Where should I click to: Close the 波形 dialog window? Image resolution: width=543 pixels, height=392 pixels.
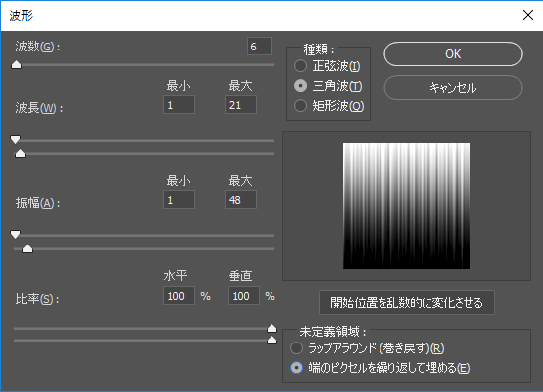tap(528, 15)
